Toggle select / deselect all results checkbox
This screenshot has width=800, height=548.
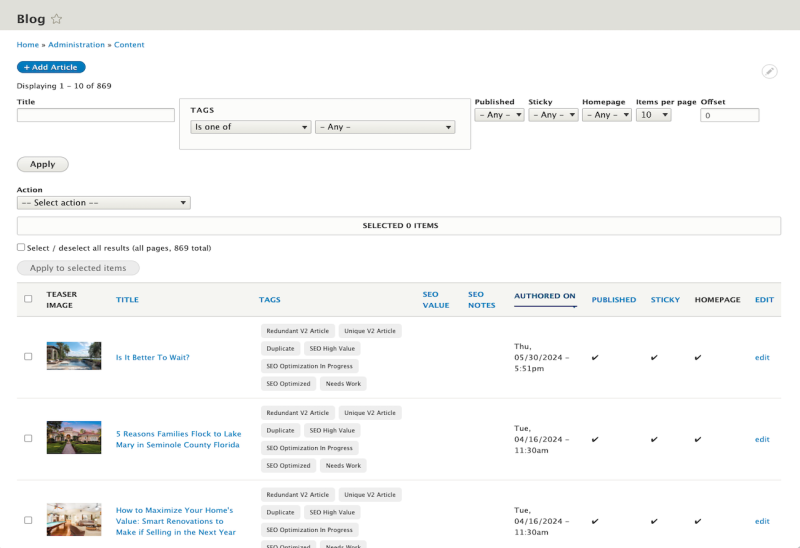click(21, 247)
